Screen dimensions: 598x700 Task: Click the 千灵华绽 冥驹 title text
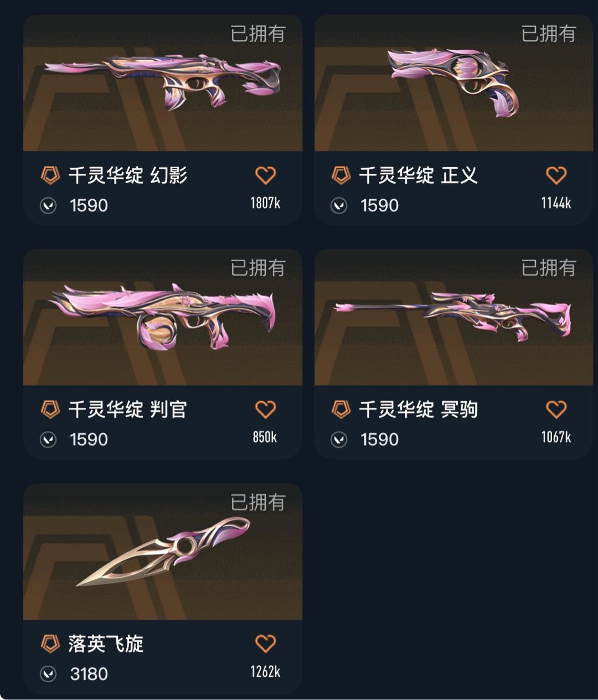click(x=419, y=410)
